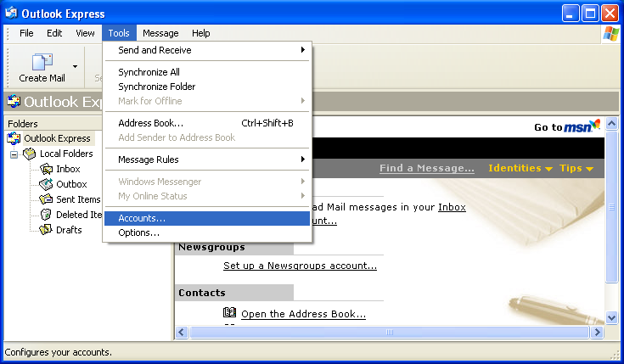The height and width of the screenshot is (364, 624).
Task: Click the Go to msn link text
Action: (x=548, y=127)
